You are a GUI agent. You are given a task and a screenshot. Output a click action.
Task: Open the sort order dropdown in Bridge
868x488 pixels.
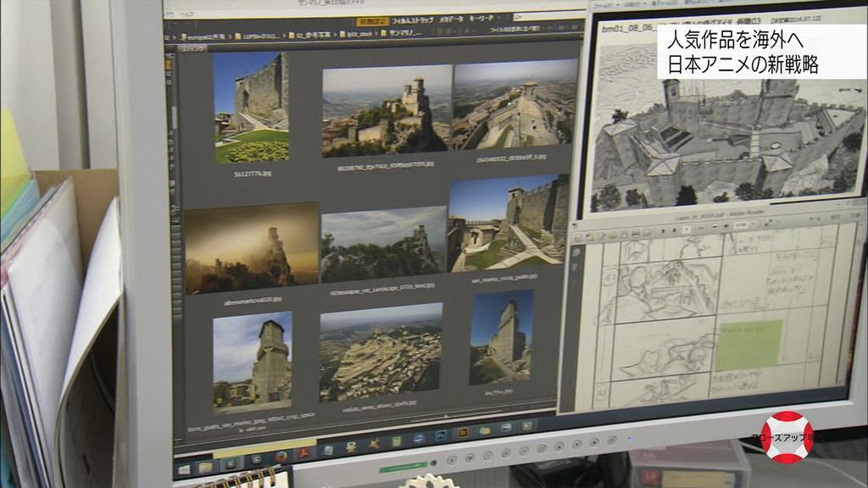click(515, 29)
